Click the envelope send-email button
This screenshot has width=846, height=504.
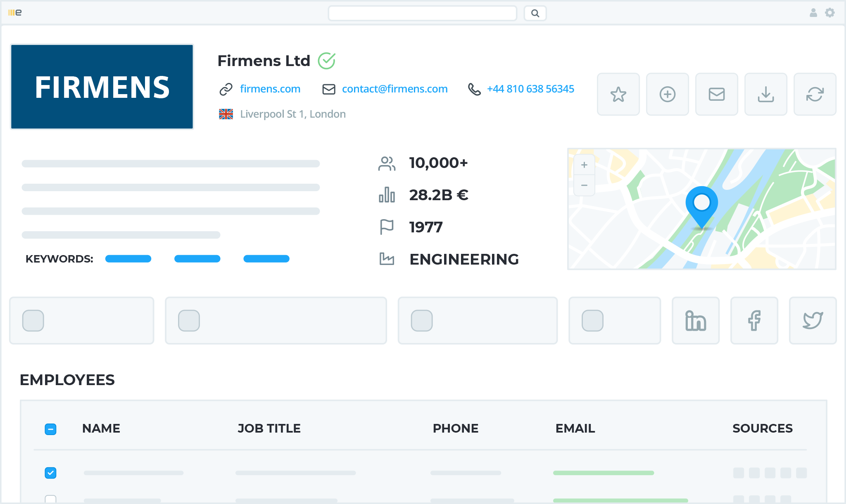point(717,94)
